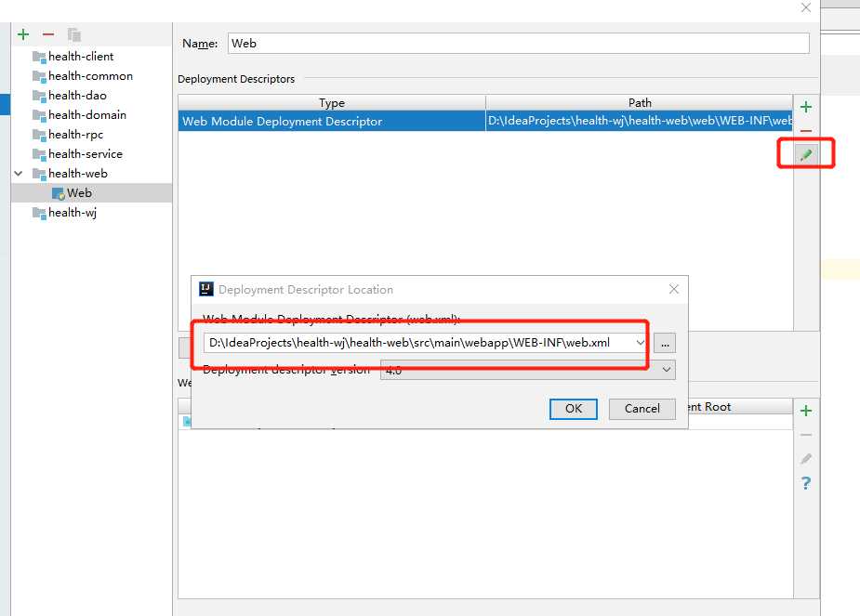Remove web resource directory minus icon

(x=806, y=435)
